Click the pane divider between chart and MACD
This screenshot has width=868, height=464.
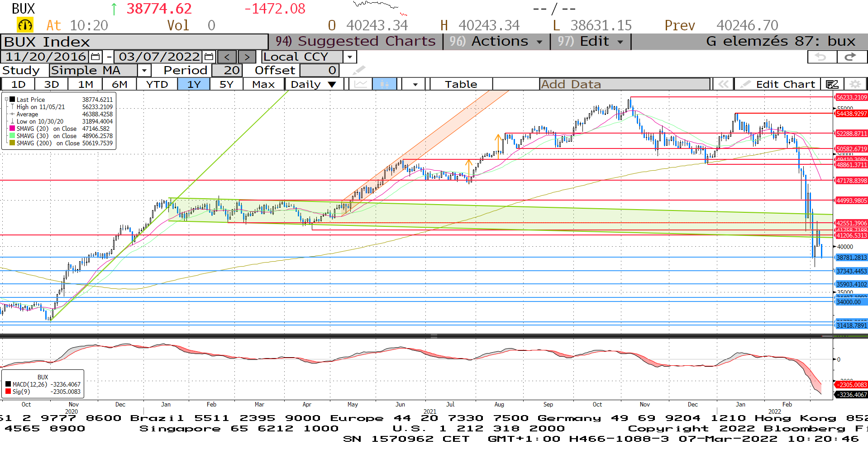[434, 336]
